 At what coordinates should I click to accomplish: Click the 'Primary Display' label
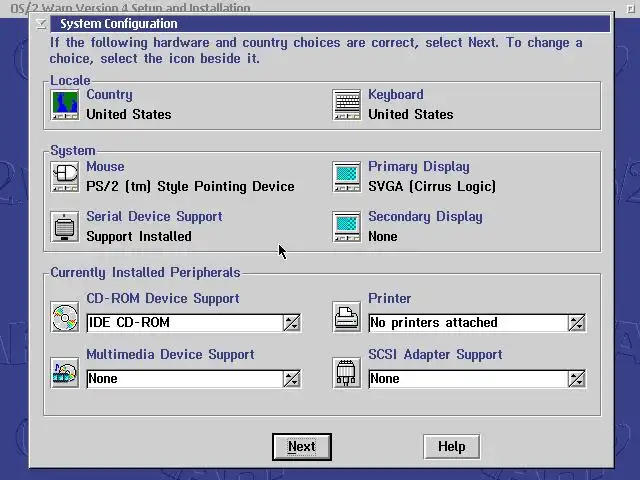pyautogui.click(x=419, y=167)
